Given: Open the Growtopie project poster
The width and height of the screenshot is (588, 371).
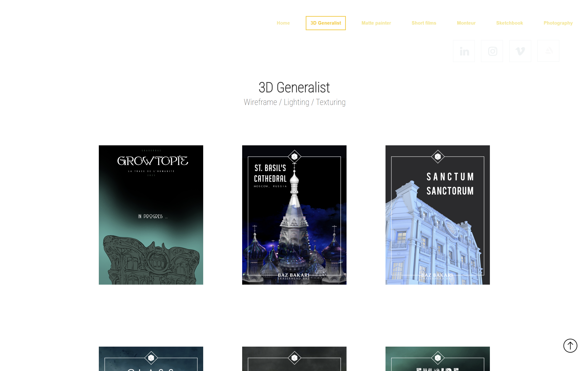Looking at the screenshot, I should (151, 215).
